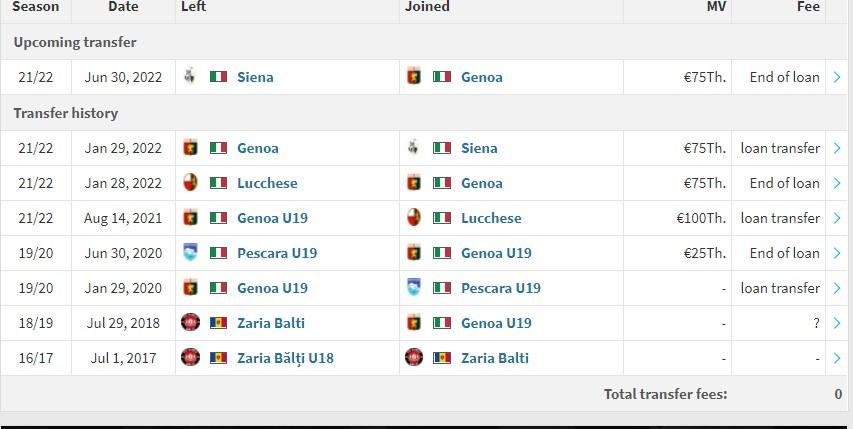853x429 pixels.
Task: Click the Pescara U19 crest in Jun 30, 2020 row
Action: [190, 252]
